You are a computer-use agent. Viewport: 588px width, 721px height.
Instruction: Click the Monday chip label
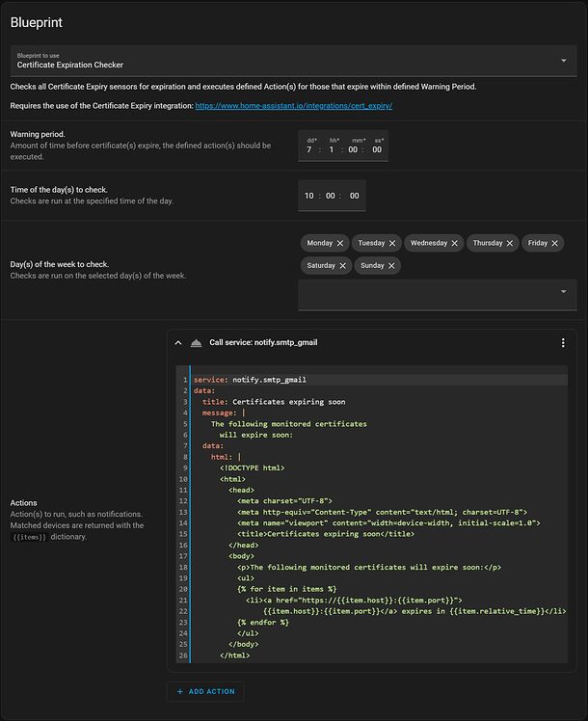(x=319, y=243)
